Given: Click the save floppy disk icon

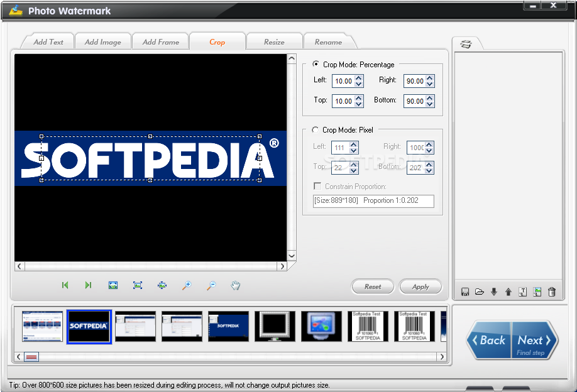Looking at the screenshot, I should point(465,291).
